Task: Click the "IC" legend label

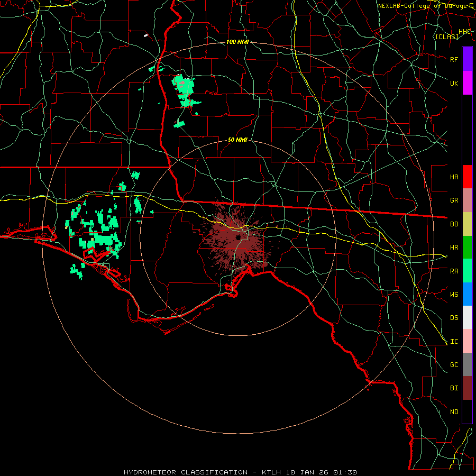Action: pyautogui.click(x=454, y=342)
